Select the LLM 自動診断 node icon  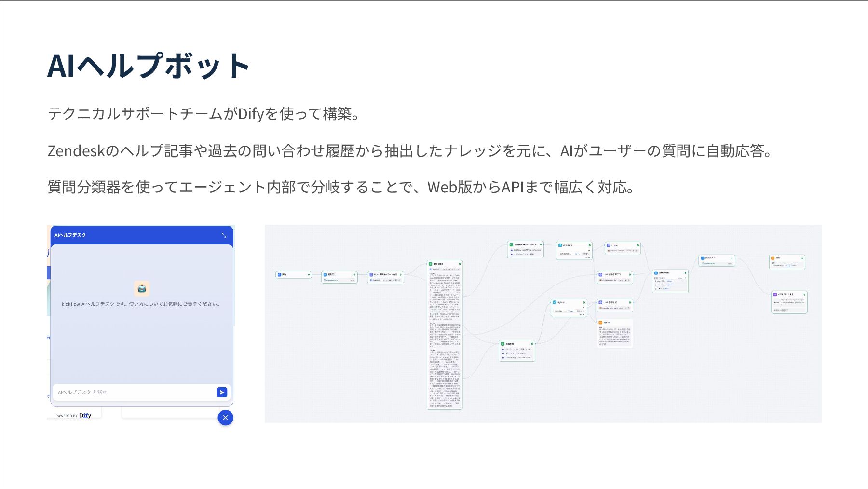[x=600, y=274]
